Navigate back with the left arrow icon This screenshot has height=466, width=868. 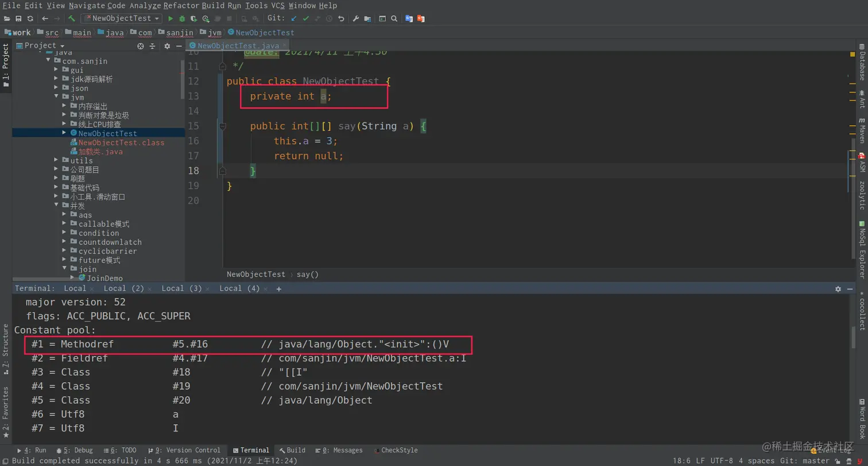[45, 18]
